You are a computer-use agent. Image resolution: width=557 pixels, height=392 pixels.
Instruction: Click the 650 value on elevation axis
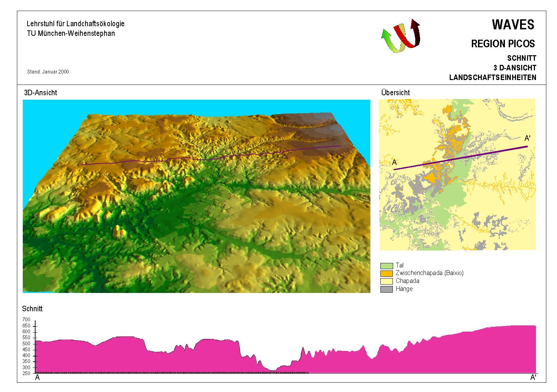27,326
